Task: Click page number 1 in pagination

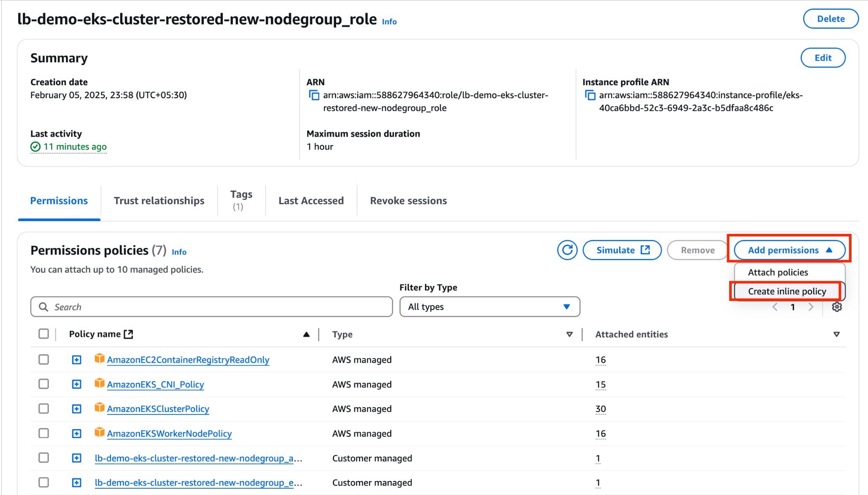Action: click(x=793, y=307)
